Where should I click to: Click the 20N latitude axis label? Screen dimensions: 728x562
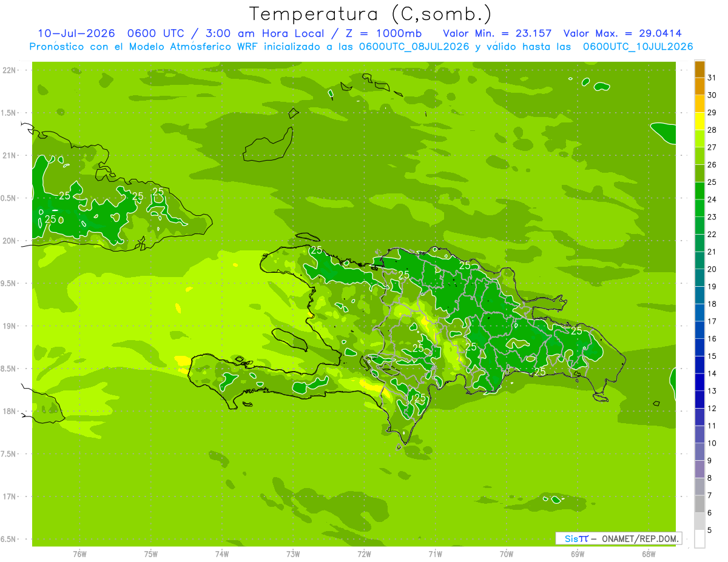[x=10, y=241]
